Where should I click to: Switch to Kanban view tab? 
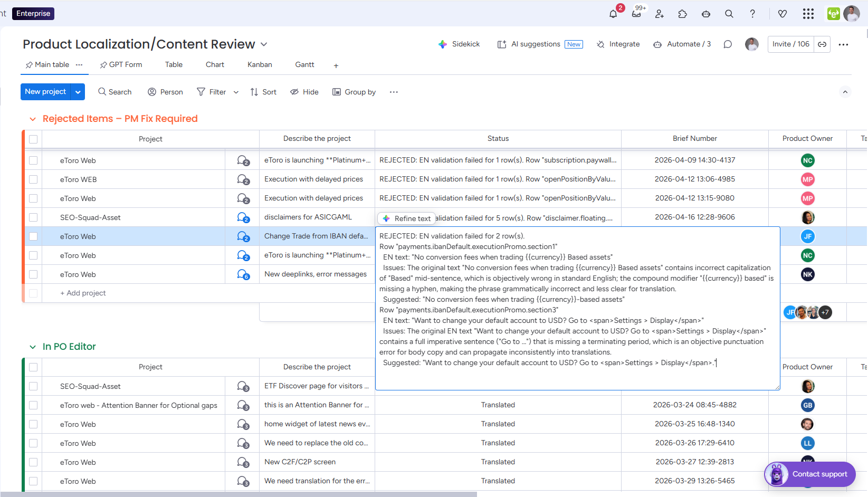coord(260,65)
